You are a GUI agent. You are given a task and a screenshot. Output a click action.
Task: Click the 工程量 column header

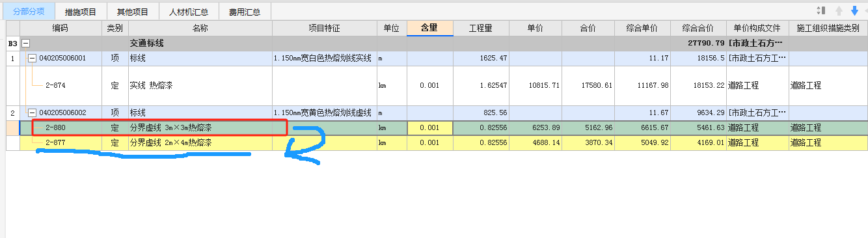click(481, 29)
